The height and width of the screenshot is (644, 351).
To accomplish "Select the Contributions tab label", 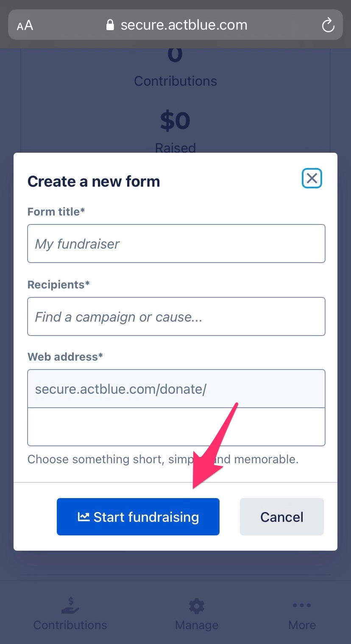I will pos(70,625).
